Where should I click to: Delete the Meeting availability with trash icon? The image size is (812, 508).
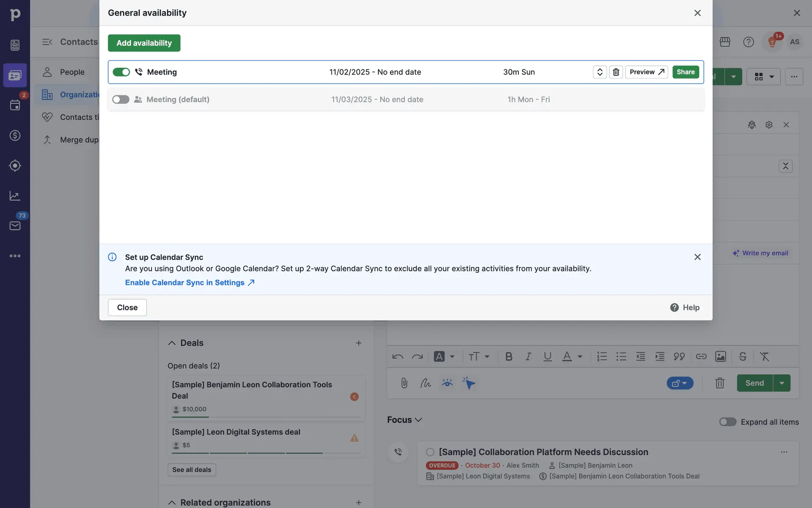(616, 72)
